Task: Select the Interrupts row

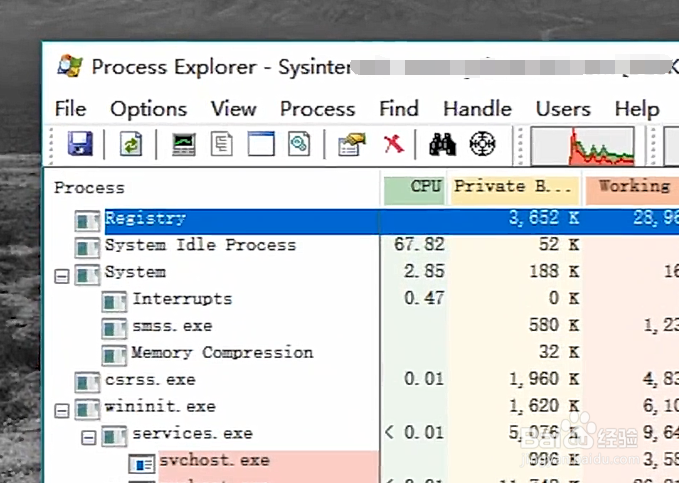Action: (182, 299)
